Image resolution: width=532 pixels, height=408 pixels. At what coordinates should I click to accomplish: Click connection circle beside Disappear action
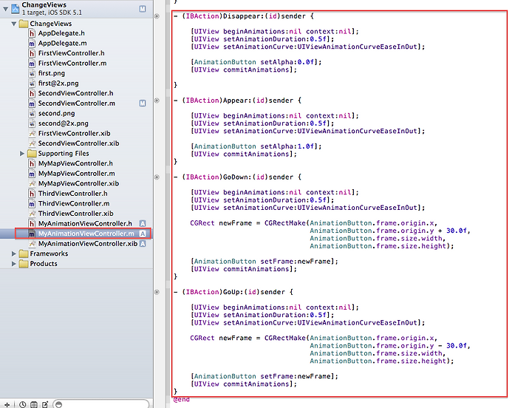click(157, 16)
